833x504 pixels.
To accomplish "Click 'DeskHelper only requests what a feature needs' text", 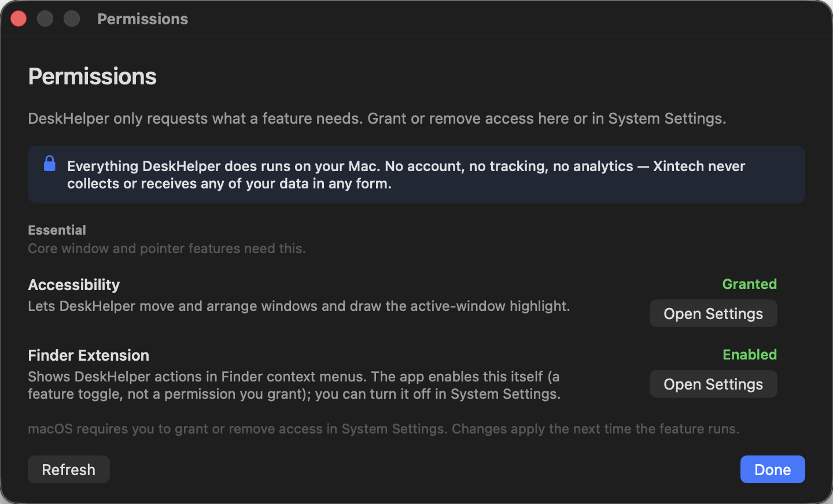I will (x=377, y=118).
